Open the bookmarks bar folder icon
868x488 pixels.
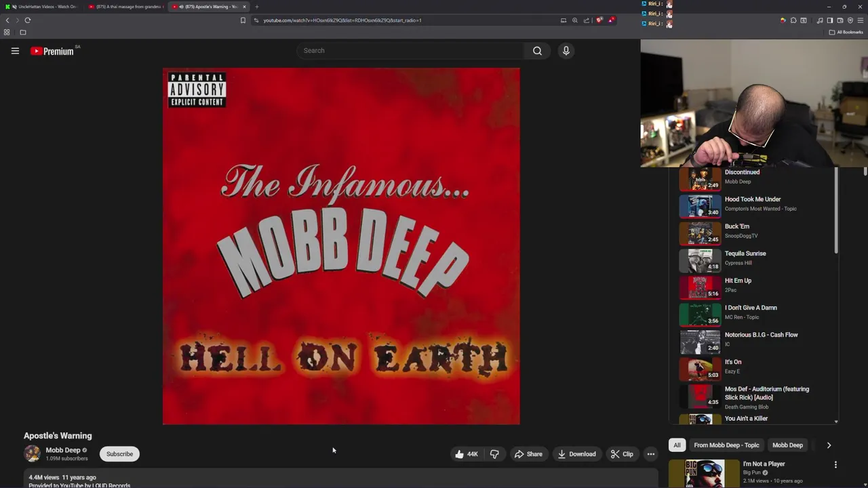click(23, 32)
